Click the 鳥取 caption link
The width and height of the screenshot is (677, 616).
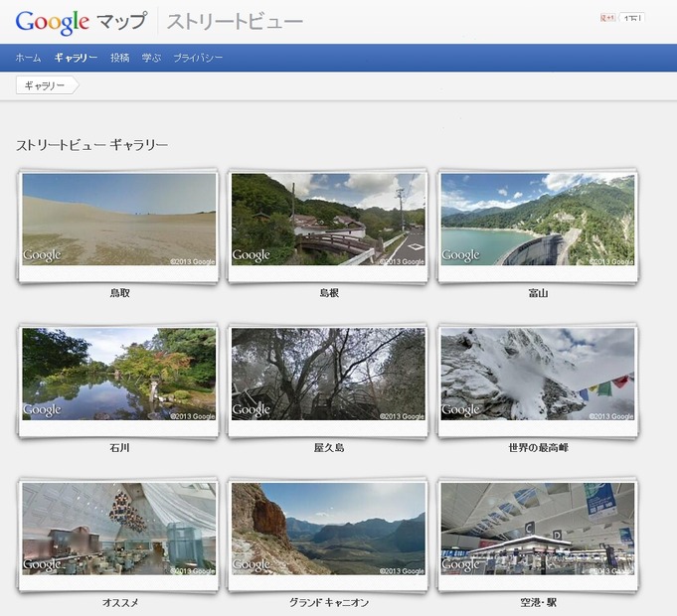pyautogui.click(x=119, y=293)
